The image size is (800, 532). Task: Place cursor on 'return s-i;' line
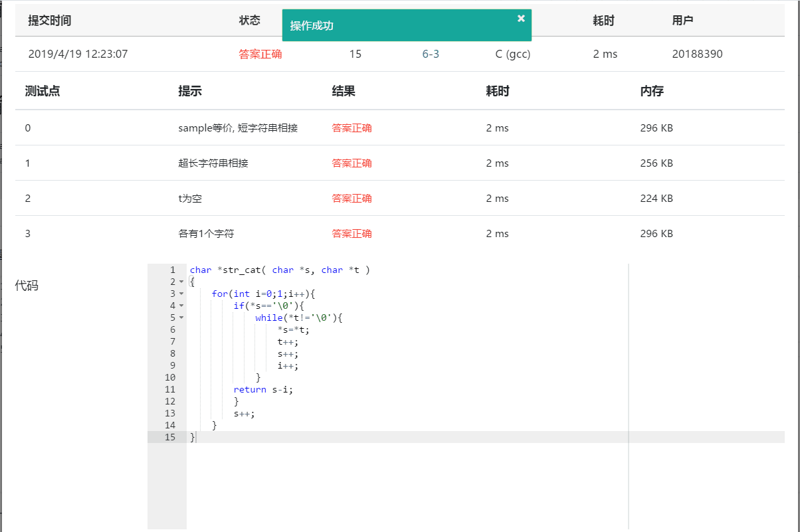click(263, 389)
